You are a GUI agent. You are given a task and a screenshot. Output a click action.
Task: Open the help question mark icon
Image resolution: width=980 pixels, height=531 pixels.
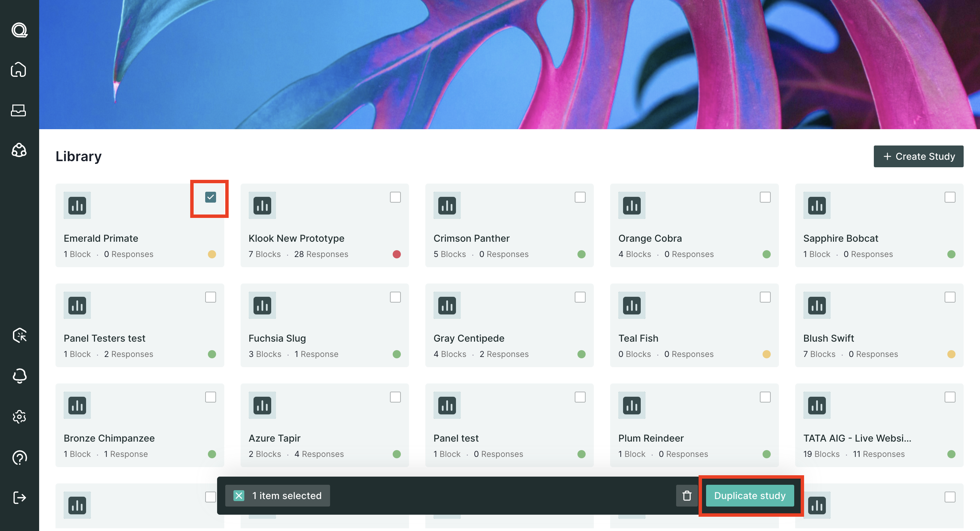click(19, 457)
